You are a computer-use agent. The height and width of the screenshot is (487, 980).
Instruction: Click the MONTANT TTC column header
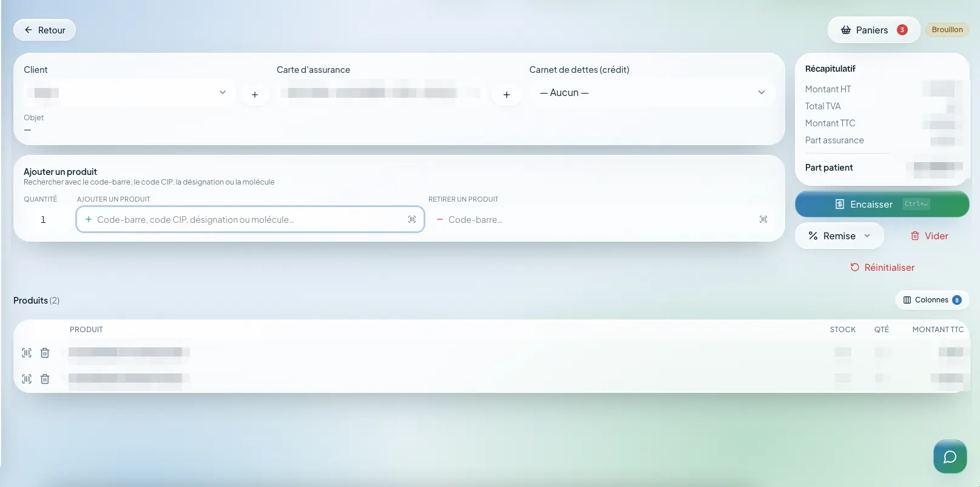pyautogui.click(x=938, y=330)
